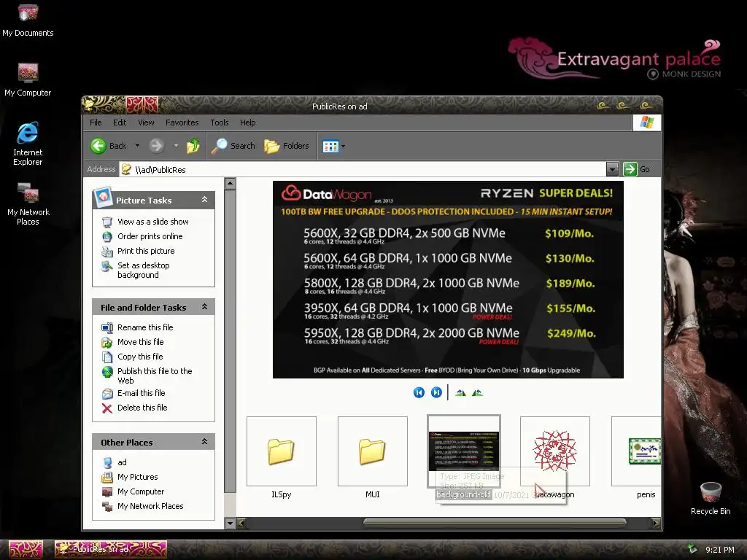Click filmstrip scroll right arrow
The height and width of the screenshot is (560, 747).
[x=656, y=524]
